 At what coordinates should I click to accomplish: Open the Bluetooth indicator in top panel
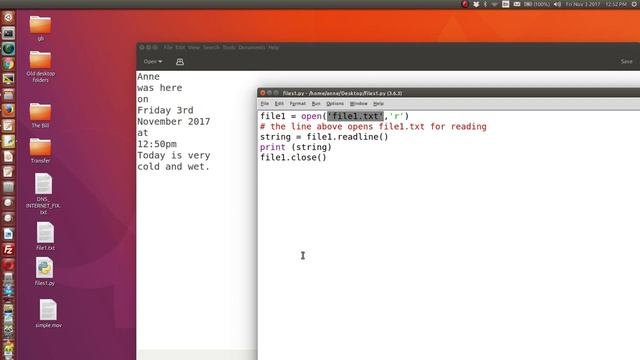point(485,4)
